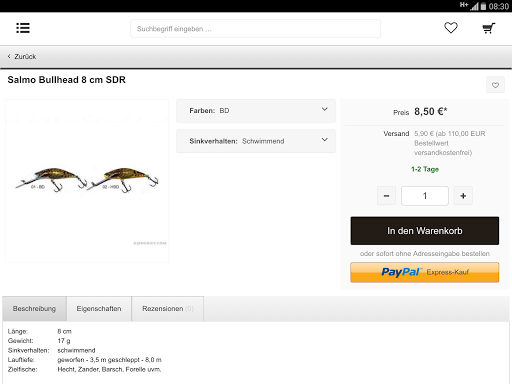Switch to the Eigenschaften tab
This screenshot has height=384, width=512.
[99, 309]
